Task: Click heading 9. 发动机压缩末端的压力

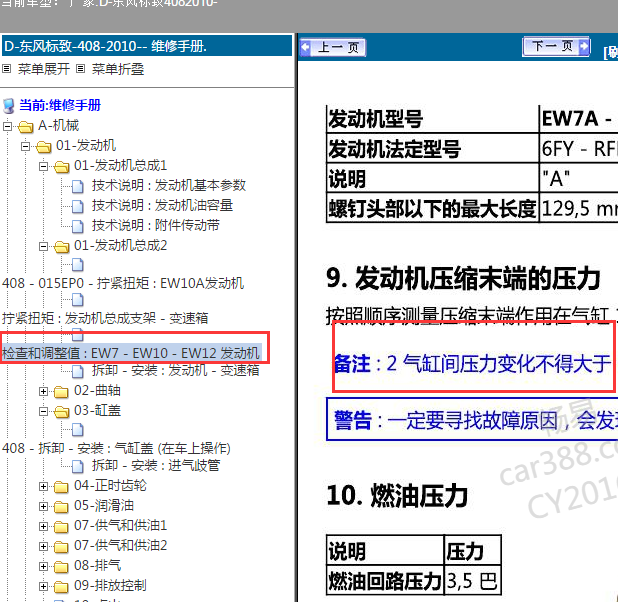Action: [x=464, y=278]
